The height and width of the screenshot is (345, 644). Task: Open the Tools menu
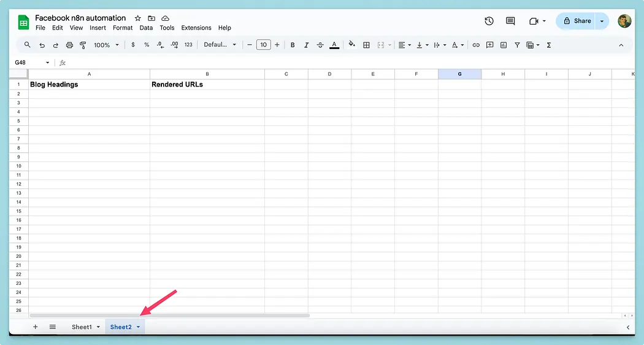[x=167, y=28]
